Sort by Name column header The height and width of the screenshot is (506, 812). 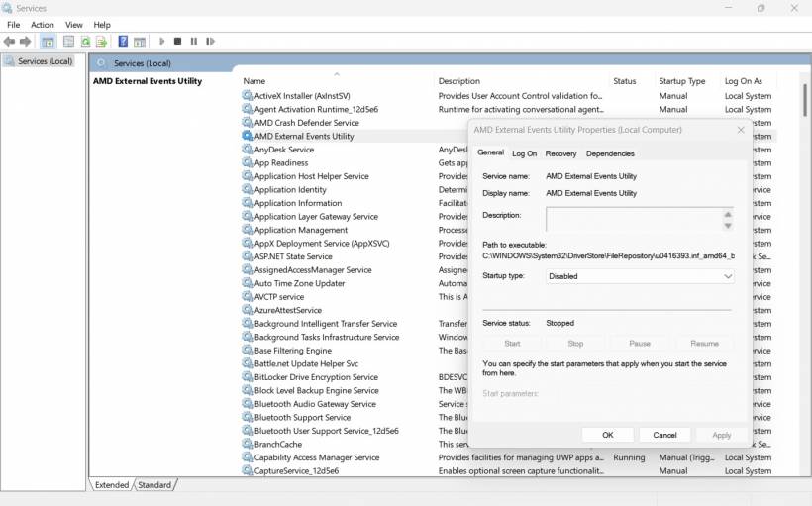[336, 81]
